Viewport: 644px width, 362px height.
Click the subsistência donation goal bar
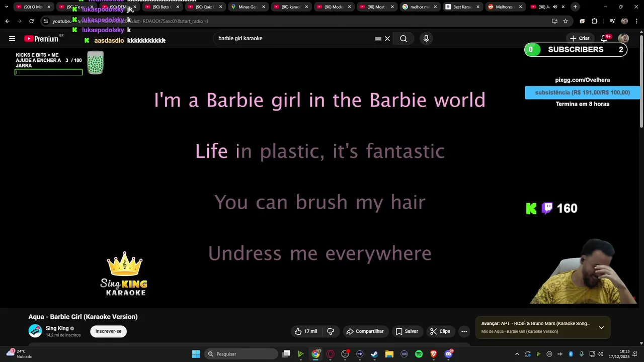pyautogui.click(x=582, y=93)
